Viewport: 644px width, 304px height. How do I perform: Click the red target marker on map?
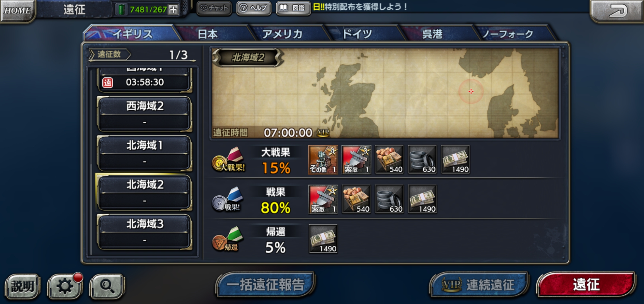(471, 91)
